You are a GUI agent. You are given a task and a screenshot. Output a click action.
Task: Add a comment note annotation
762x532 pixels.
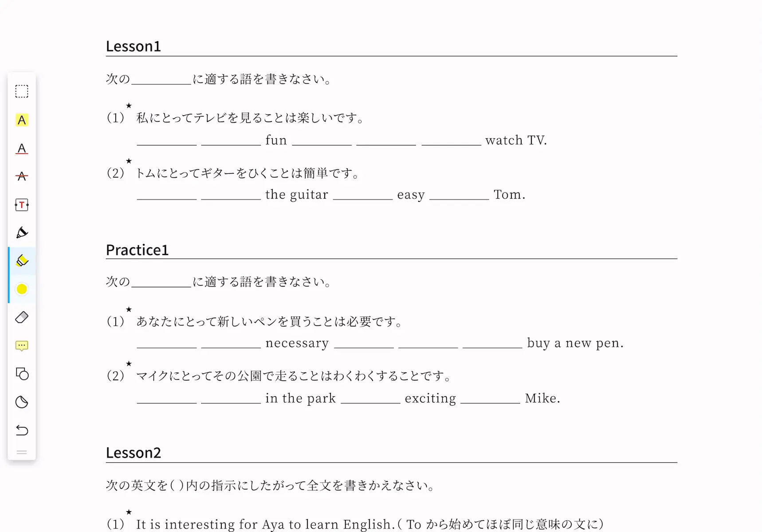22,346
